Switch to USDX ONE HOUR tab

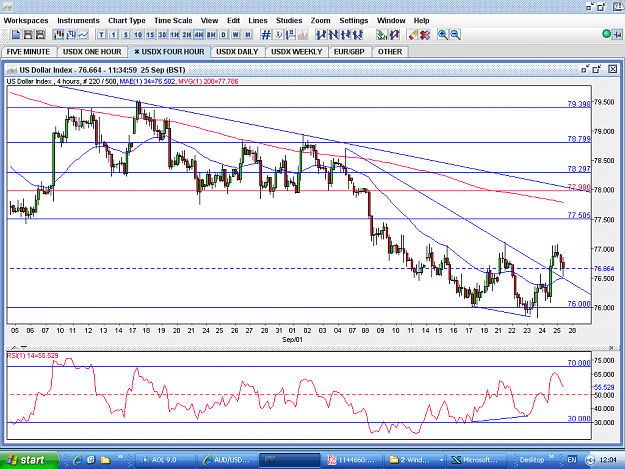[92, 52]
